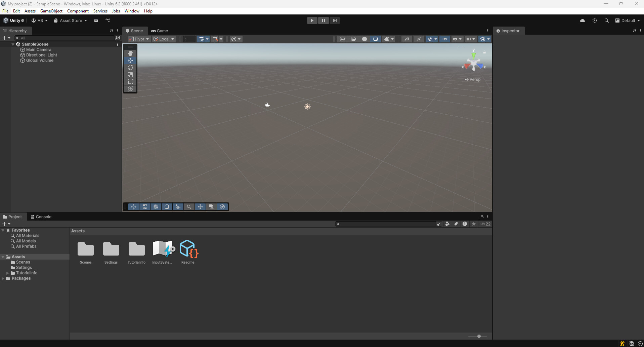Open the Undo History panel

595,21
